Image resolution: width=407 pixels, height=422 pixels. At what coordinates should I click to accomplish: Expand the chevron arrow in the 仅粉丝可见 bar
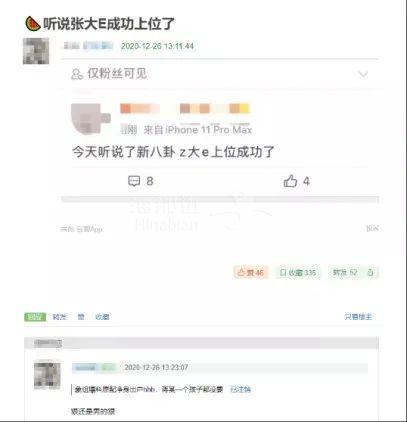(x=363, y=74)
